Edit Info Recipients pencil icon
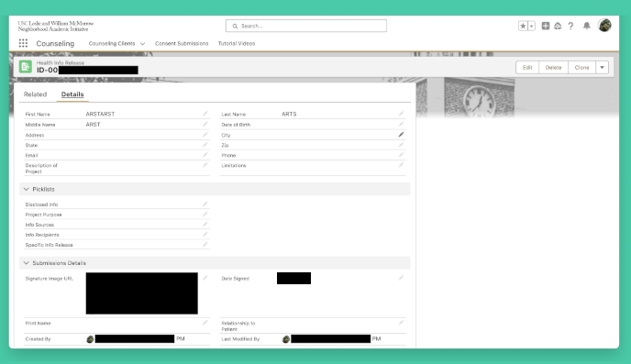Viewport: 631px width, 364px height. pyautogui.click(x=205, y=234)
